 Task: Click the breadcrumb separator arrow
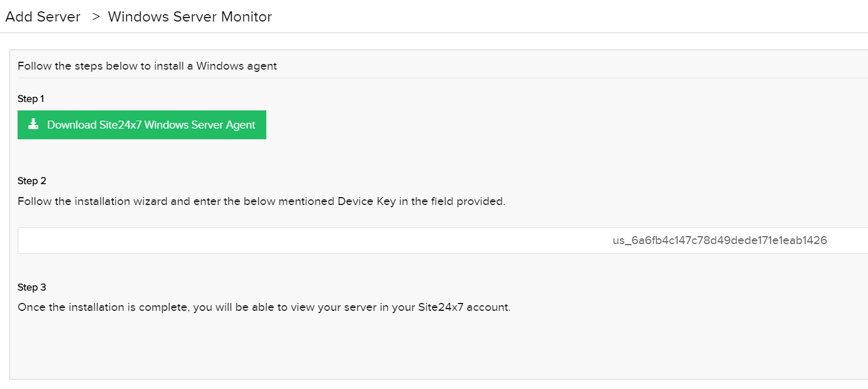[x=96, y=17]
